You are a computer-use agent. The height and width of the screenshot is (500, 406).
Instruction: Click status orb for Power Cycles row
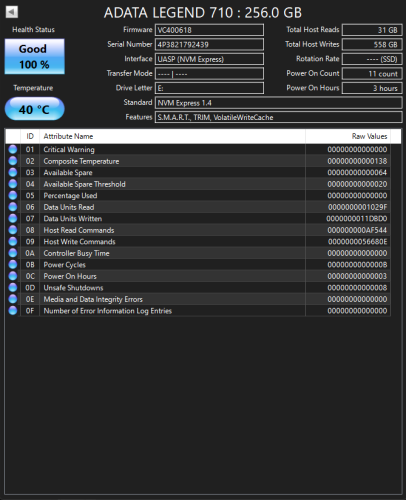tap(13, 265)
